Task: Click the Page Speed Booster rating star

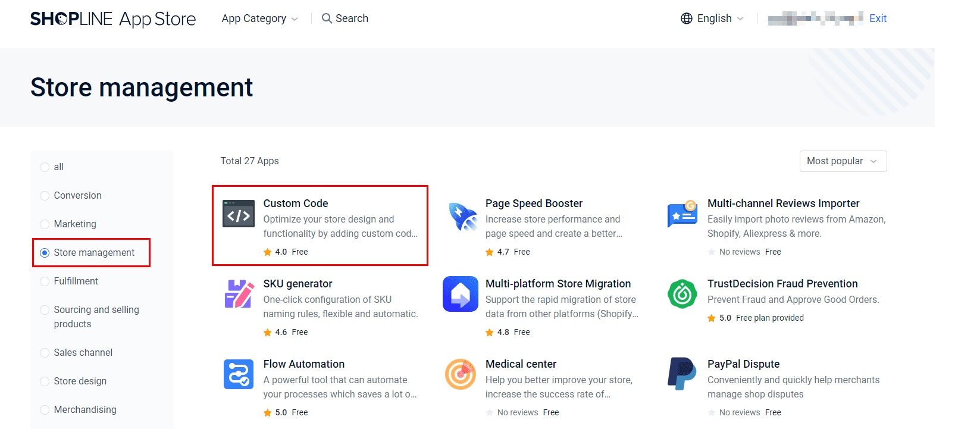Action: pyautogui.click(x=490, y=252)
